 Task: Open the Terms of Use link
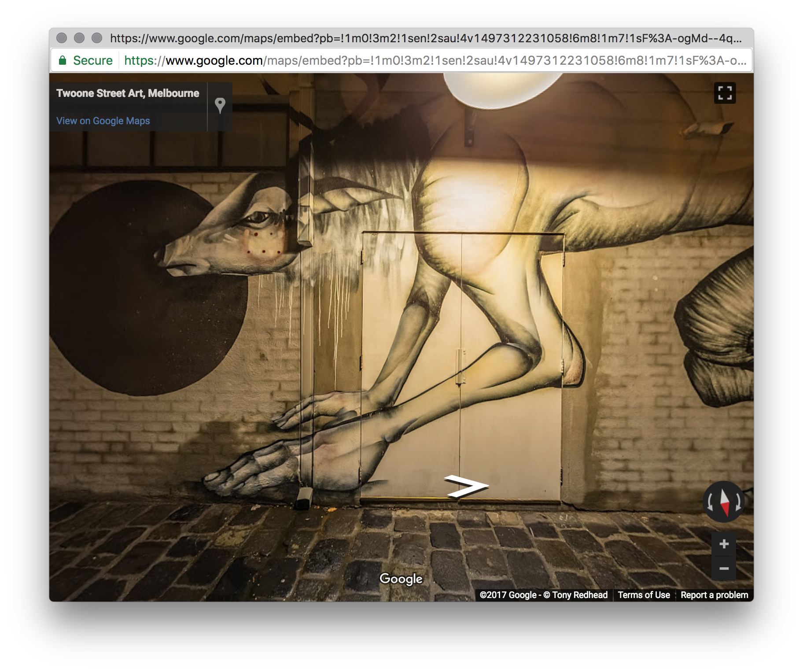[x=644, y=595]
